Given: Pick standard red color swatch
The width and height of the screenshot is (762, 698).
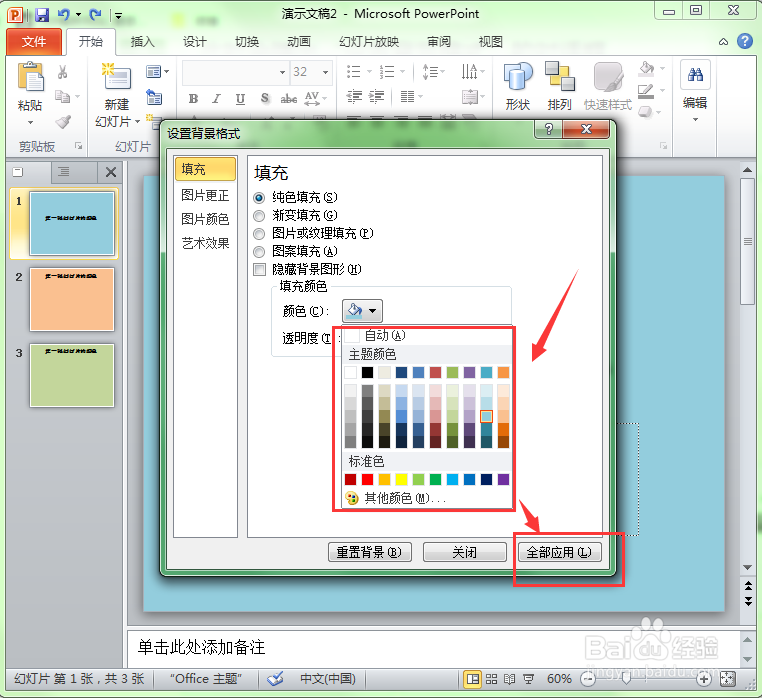Looking at the screenshot, I should (367, 480).
